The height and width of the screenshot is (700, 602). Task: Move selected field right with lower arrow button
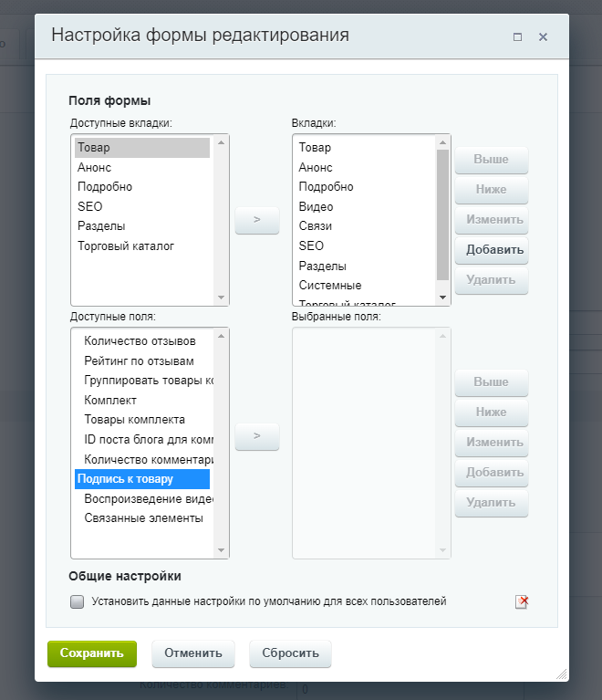click(256, 436)
